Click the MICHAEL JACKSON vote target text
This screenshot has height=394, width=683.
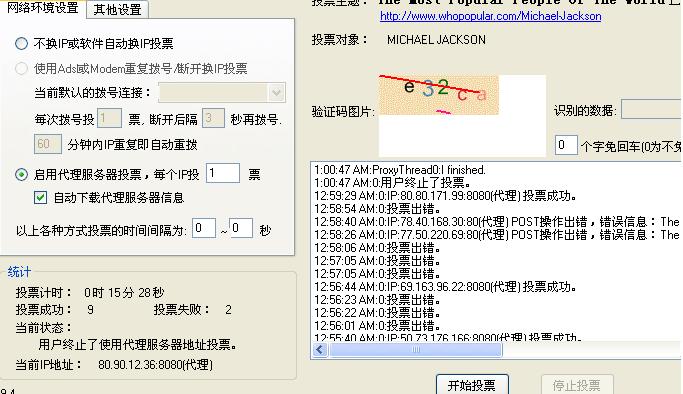(x=436, y=40)
